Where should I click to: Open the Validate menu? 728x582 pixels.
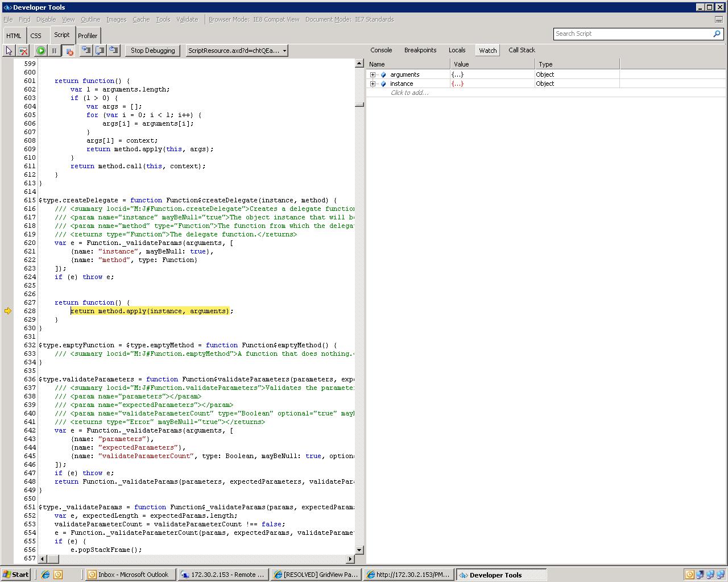tap(187, 19)
